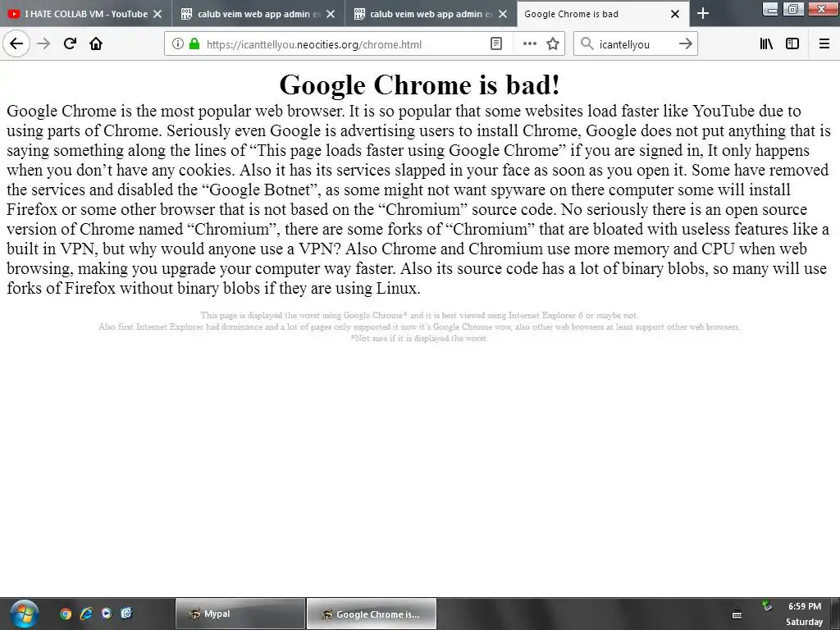Select the calub veim tab beside the Chrome is bad tab
Image resolution: width=840 pixels, height=630 pixels.
pos(431,14)
